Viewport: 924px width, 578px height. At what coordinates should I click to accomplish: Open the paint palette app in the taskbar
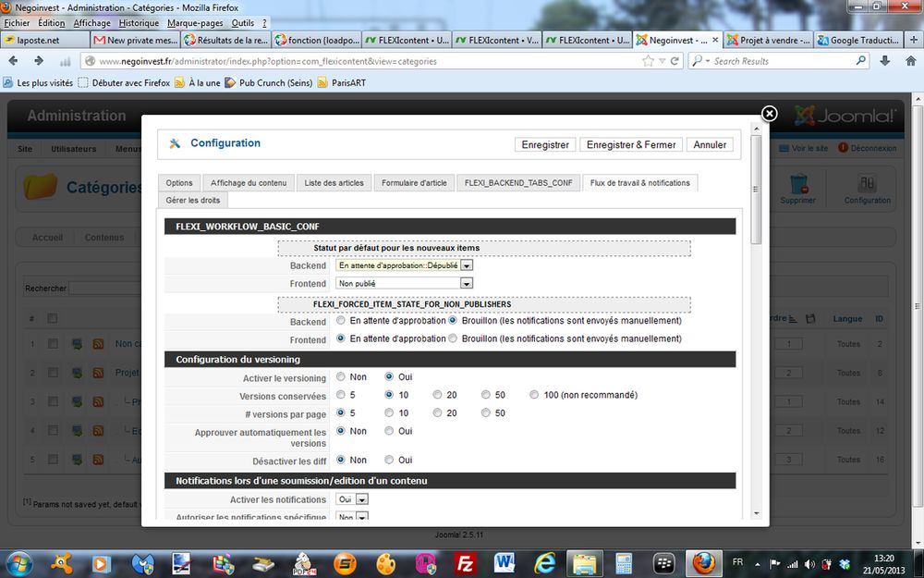click(385, 564)
